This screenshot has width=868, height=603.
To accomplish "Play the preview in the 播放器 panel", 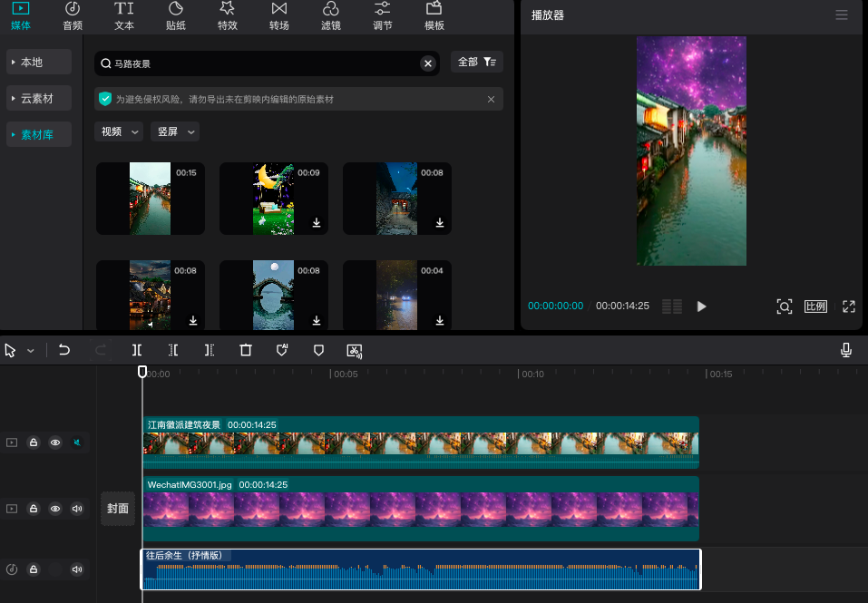I will (x=701, y=306).
